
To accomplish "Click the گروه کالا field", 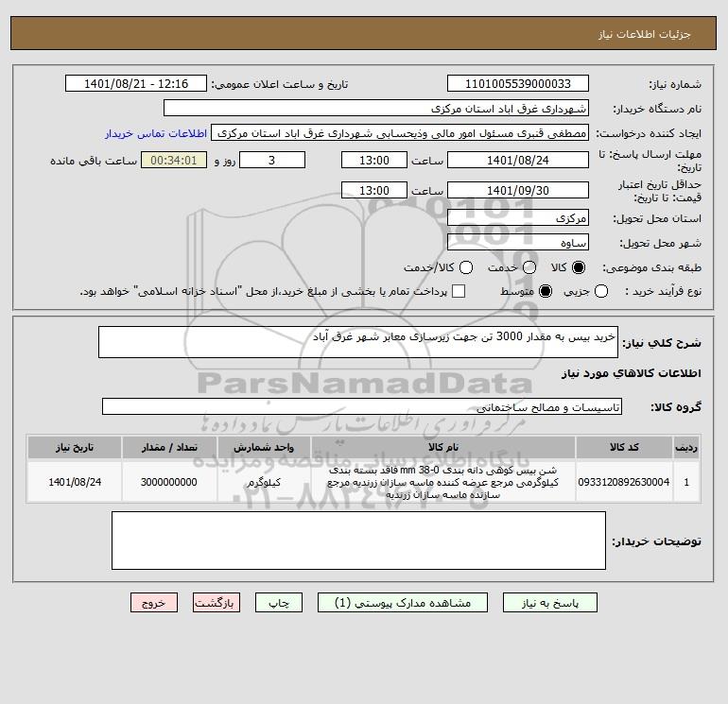I will (x=362, y=406).
